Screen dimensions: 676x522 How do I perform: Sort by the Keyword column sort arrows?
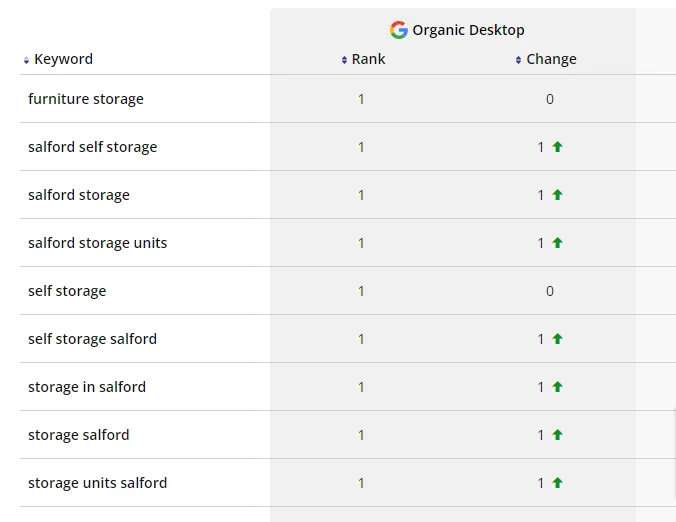(26, 60)
